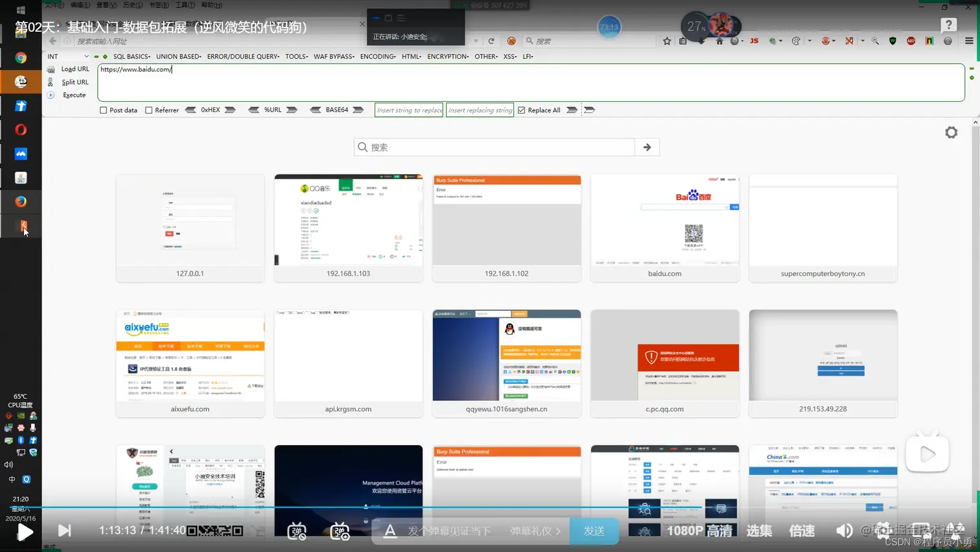Click the 搜索 box on new tab page
980x552 pixels.
[x=495, y=147]
